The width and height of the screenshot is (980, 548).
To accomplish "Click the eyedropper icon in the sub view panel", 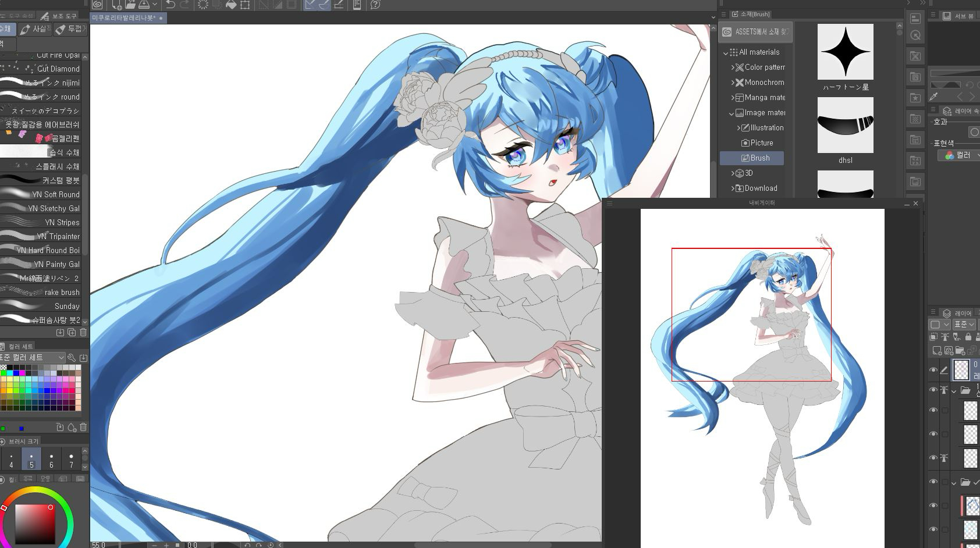I will 934,96.
